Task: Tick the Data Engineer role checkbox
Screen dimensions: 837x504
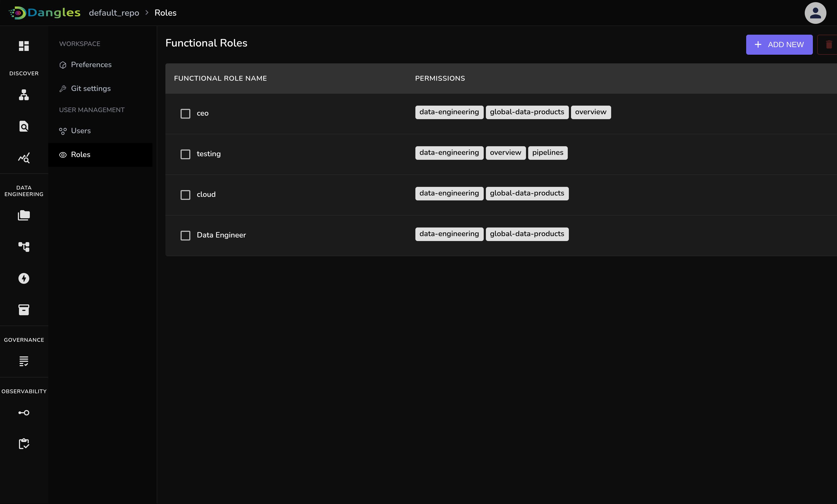Action: click(185, 235)
